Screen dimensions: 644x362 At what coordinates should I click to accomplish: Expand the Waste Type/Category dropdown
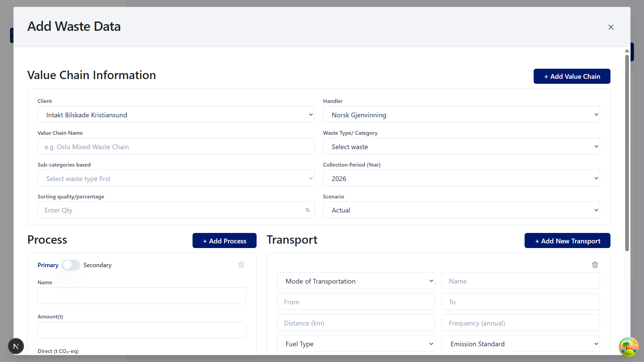coord(461,146)
